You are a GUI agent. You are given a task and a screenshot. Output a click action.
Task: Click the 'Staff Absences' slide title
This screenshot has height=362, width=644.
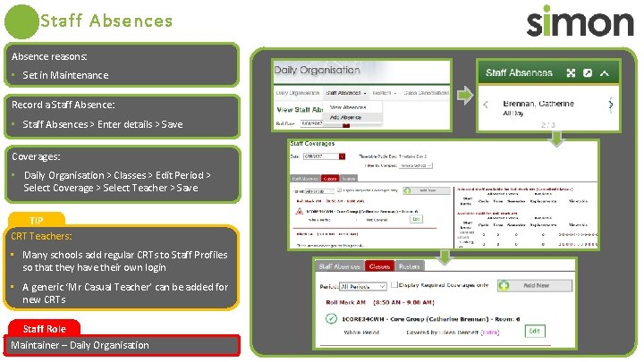click(x=106, y=21)
